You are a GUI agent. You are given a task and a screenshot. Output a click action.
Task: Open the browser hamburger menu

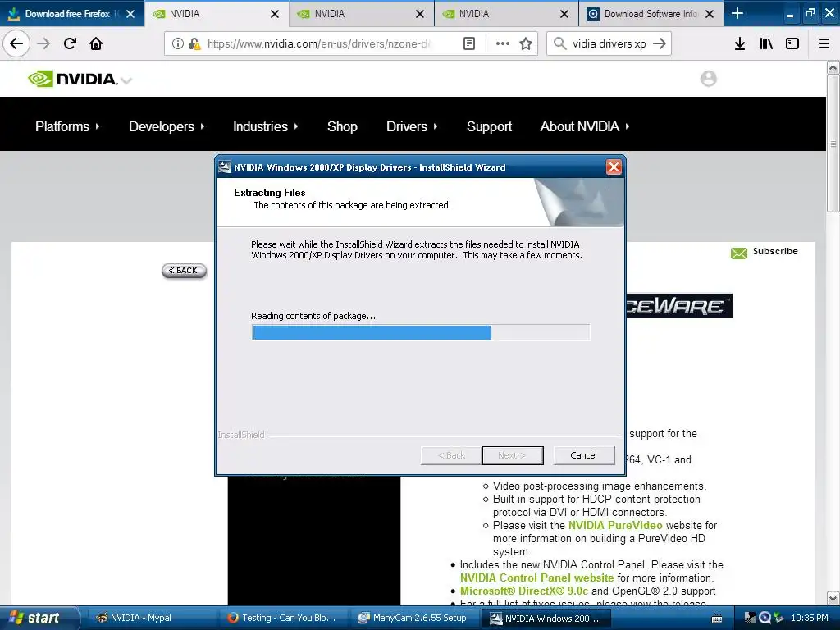824,43
